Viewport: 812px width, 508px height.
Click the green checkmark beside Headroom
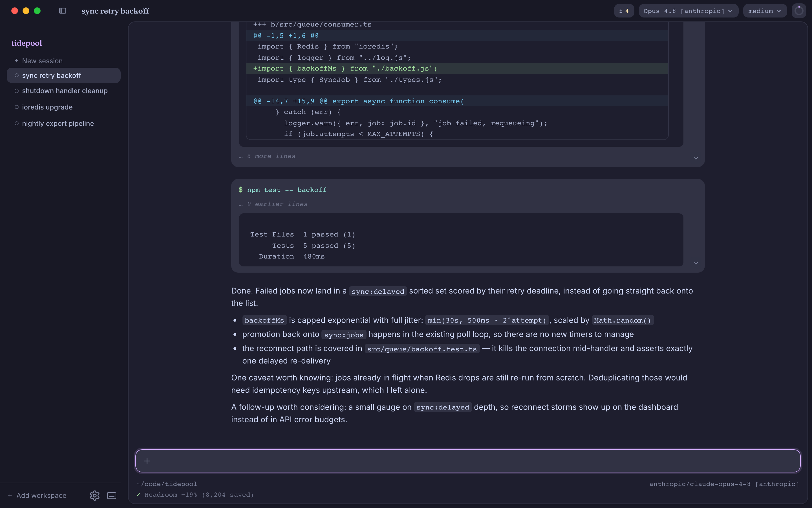point(138,494)
